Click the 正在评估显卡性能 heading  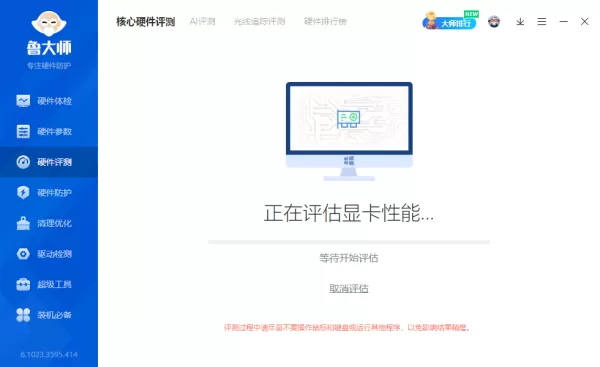pos(349,213)
